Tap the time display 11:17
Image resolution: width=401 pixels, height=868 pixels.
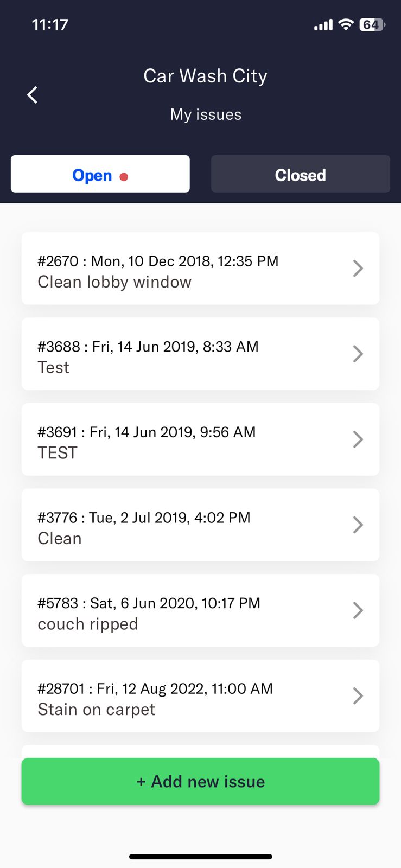[50, 25]
